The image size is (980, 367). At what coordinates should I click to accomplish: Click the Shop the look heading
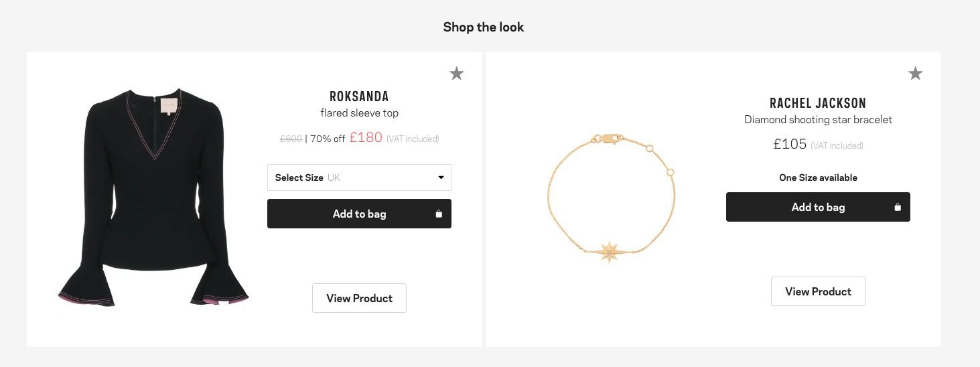point(483,27)
